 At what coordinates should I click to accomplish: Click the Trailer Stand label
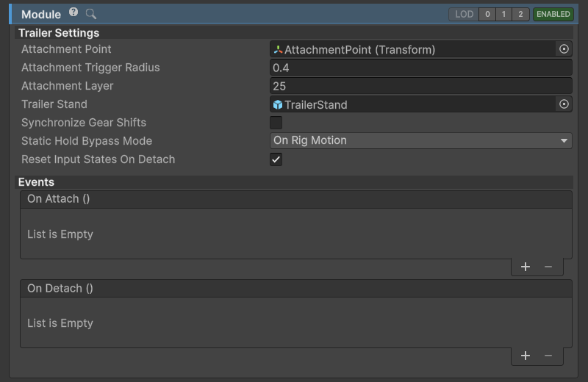[54, 104]
